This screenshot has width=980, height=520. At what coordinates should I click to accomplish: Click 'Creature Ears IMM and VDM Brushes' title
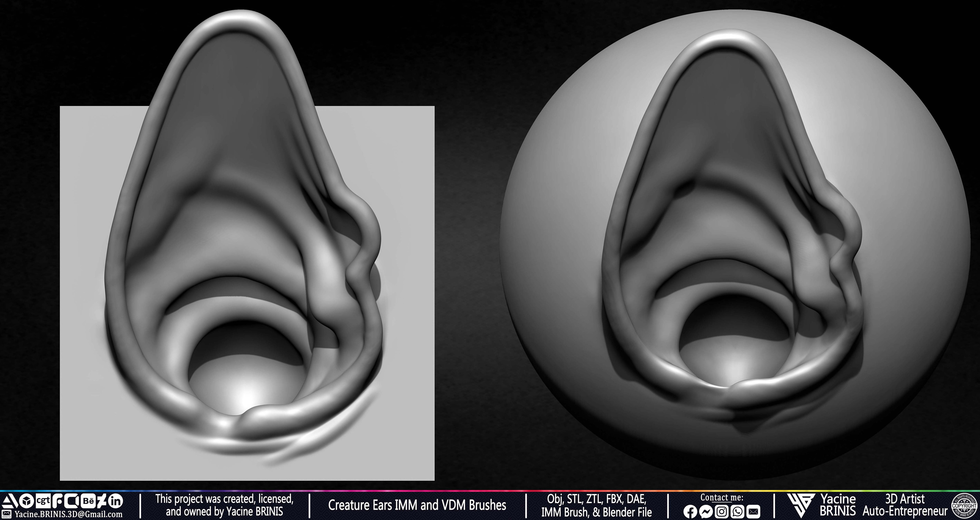pos(417,505)
